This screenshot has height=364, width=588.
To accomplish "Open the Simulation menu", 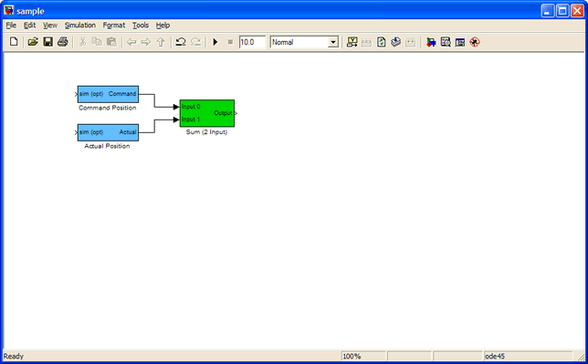I will click(79, 26).
